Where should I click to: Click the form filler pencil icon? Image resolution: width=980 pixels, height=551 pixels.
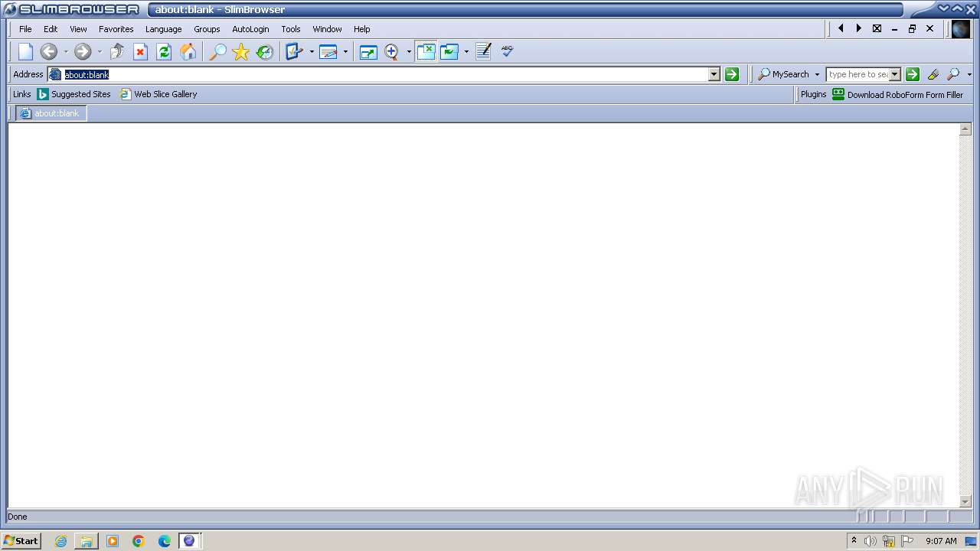click(295, 51)
